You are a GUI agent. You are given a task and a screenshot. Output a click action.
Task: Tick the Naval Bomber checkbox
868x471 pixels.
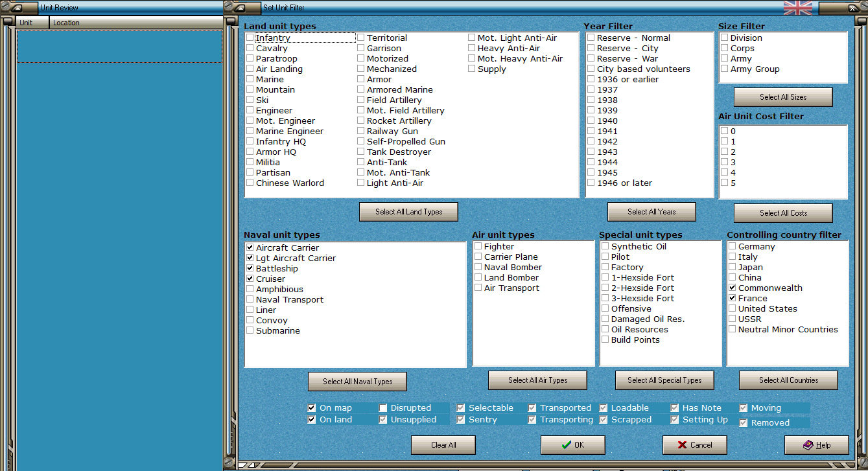pos(478,267)
